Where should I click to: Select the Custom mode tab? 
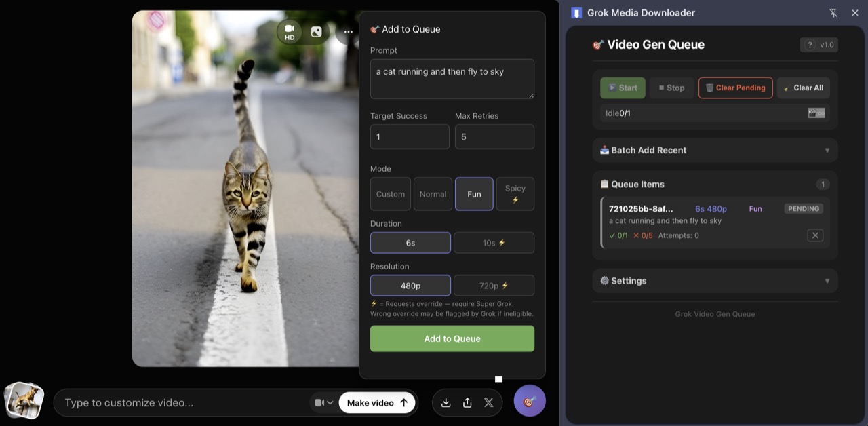(x=390, y=193)
